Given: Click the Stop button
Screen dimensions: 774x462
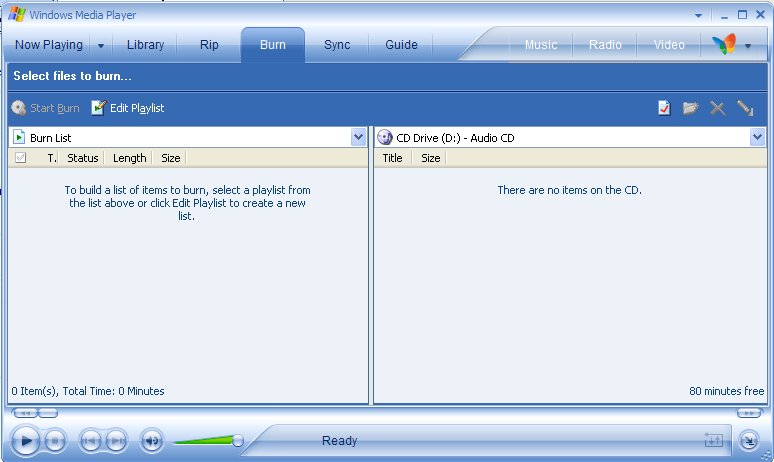Looking at the screenshot, I should coord(55,440).
